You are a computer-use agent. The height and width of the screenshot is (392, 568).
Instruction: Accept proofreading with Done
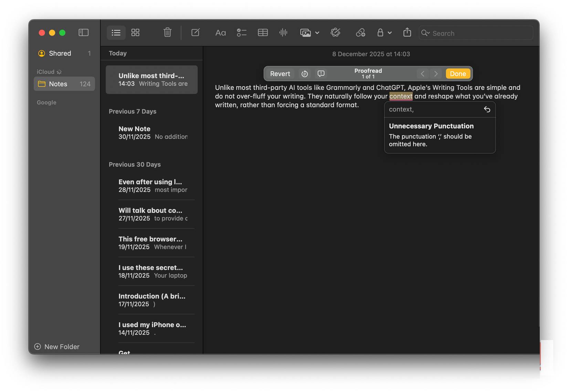(x=458, y=74)
